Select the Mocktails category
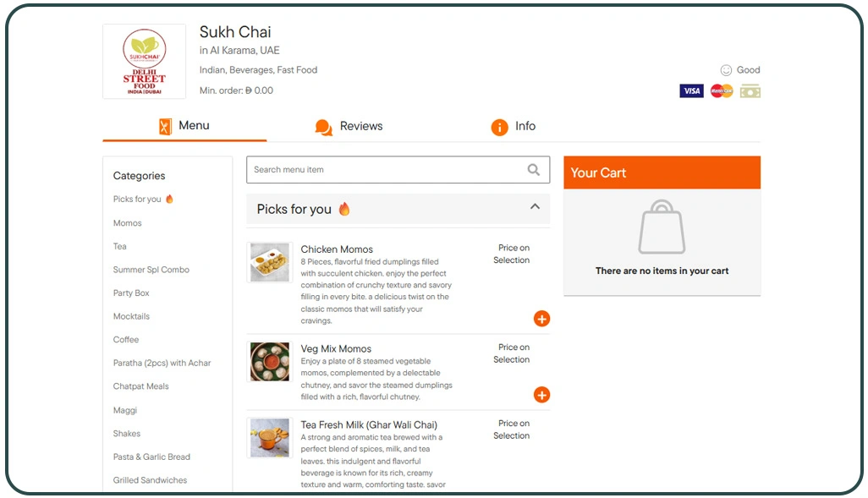The width and height of the screenshot is (868, 498). click(131, 316)
